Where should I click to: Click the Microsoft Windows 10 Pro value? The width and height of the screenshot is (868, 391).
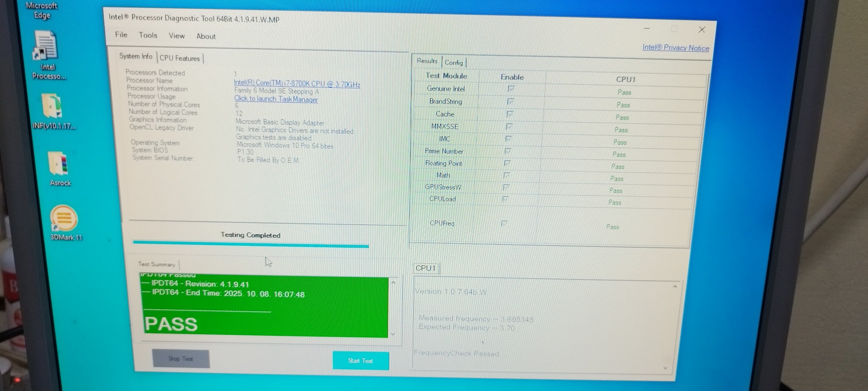click(x=285, y=145)
